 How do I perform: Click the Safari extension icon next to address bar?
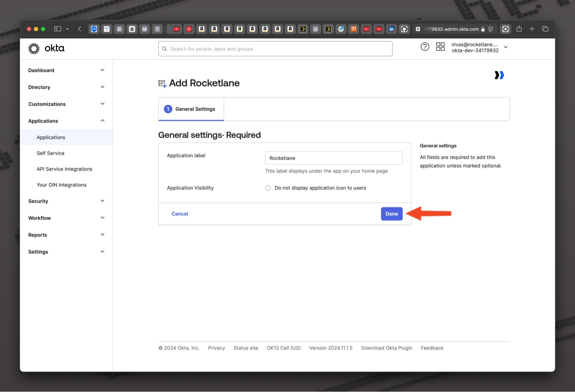[x=506, y=29]
